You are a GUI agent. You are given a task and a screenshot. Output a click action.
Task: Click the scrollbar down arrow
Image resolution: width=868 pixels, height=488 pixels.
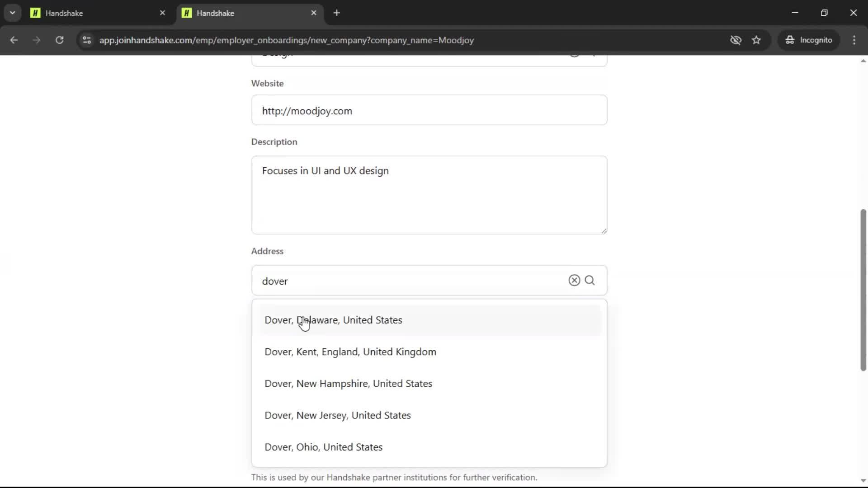point(863,481)
